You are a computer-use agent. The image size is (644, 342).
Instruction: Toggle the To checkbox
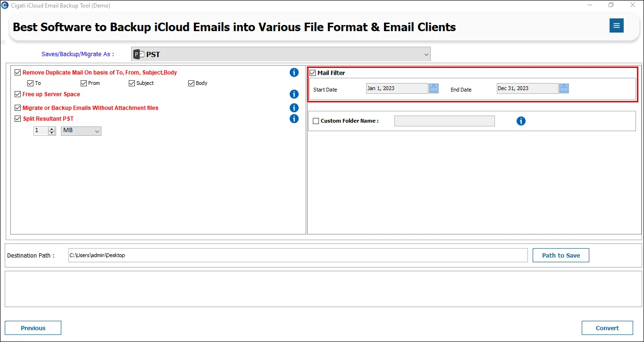point(31,83)
